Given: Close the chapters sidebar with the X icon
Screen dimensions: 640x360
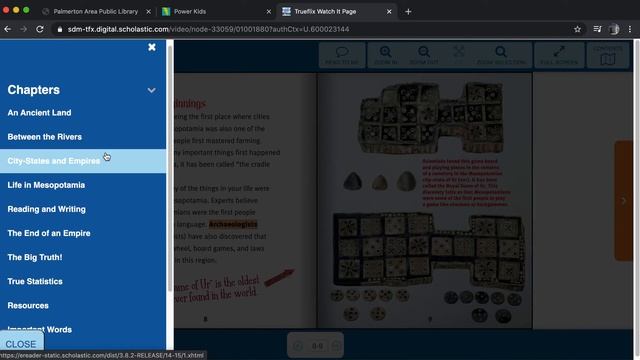Looking at the screenshot, I should click(x=152, y=47).
